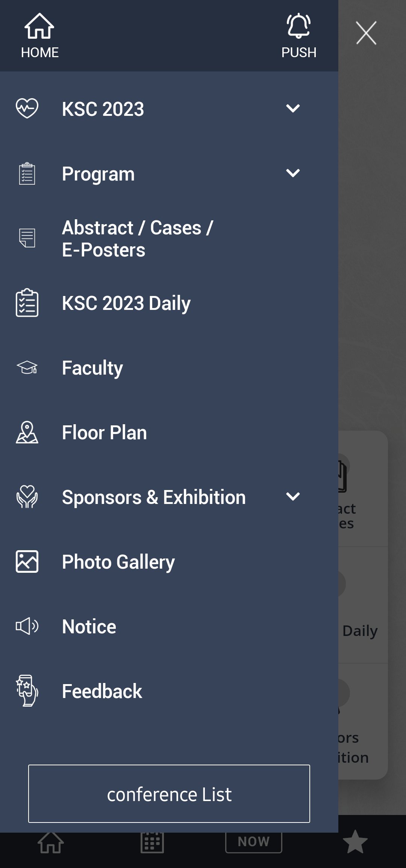Expand Sponsors & Exhibition chevron
This screenshot has height=868, width=406.
[293, 497]
